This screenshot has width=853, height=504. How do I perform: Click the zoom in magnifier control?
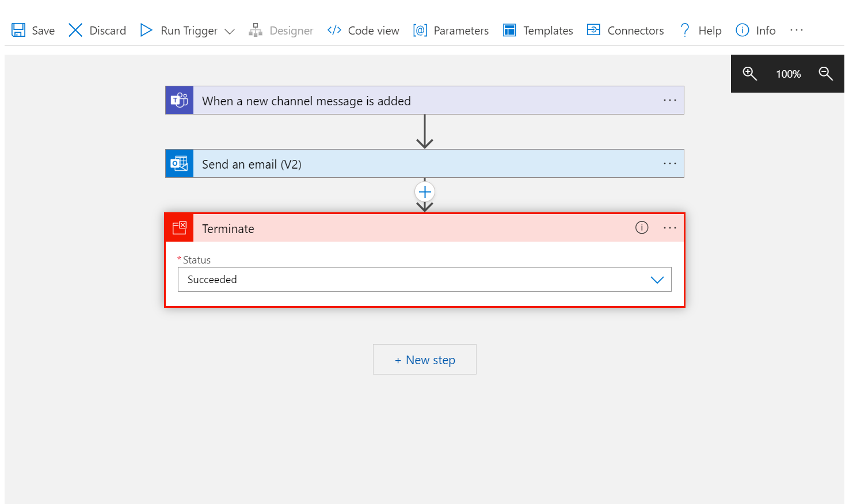[750, 74]
